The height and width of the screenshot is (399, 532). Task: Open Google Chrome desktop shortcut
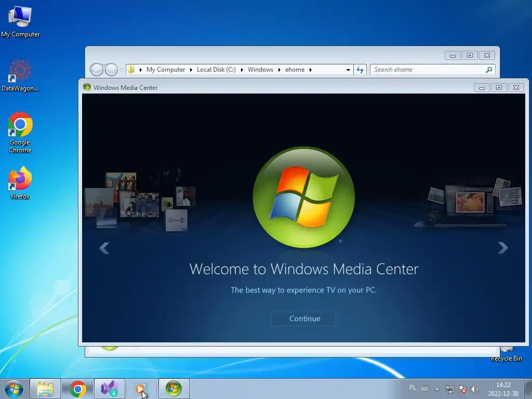click(20, 132)
